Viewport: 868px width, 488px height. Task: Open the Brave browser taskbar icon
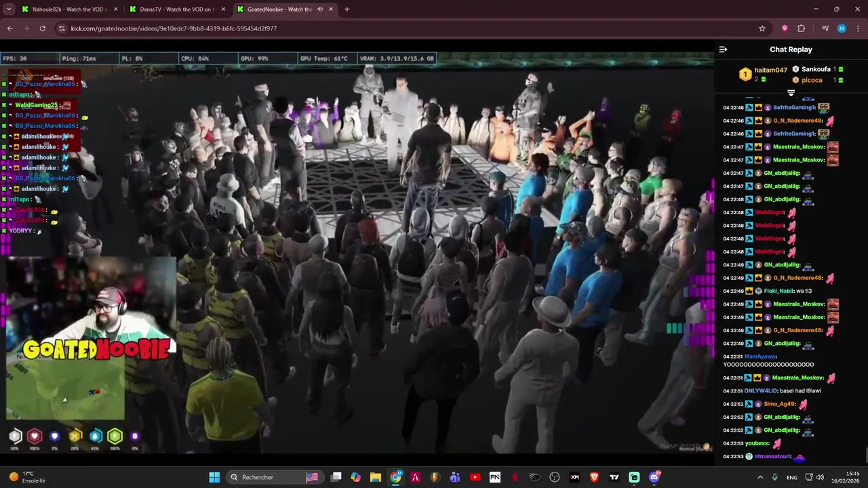pos(594,477)
